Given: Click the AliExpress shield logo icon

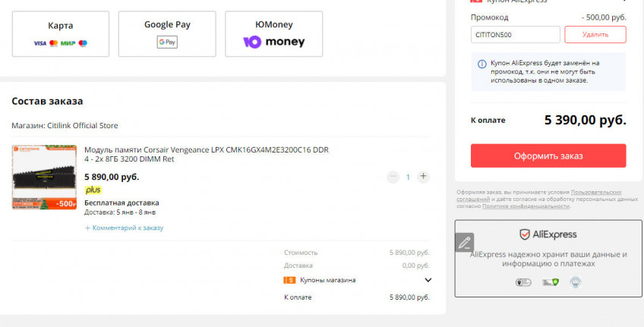Looking at the screenshot, I should tap(524, 234).
